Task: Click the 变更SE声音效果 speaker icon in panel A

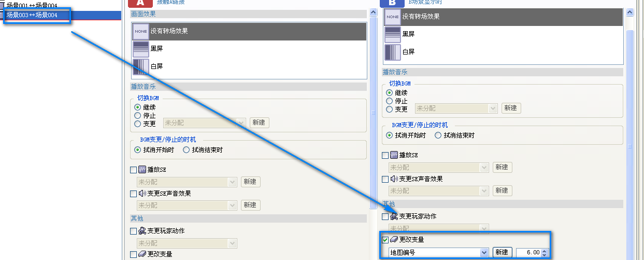Action: 142,194
